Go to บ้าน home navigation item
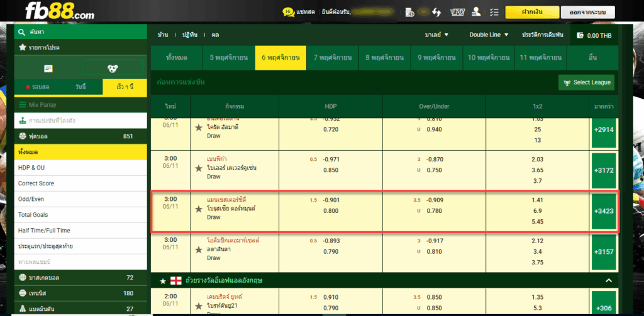Viewport: 644px width, 316px height. tap(163, 35)
